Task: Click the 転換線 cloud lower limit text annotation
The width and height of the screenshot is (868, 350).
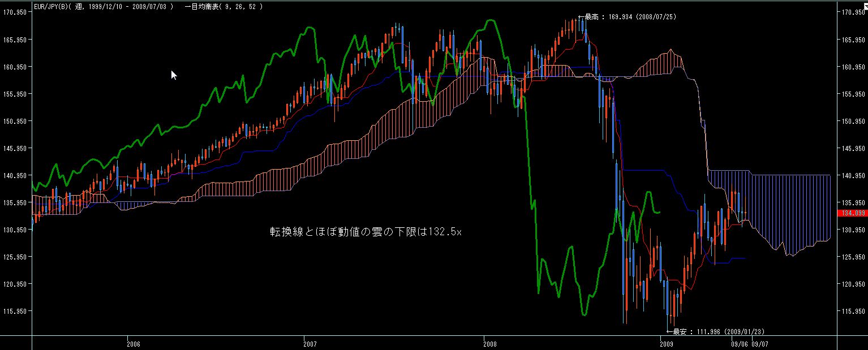Action: [x=366, y=232]
